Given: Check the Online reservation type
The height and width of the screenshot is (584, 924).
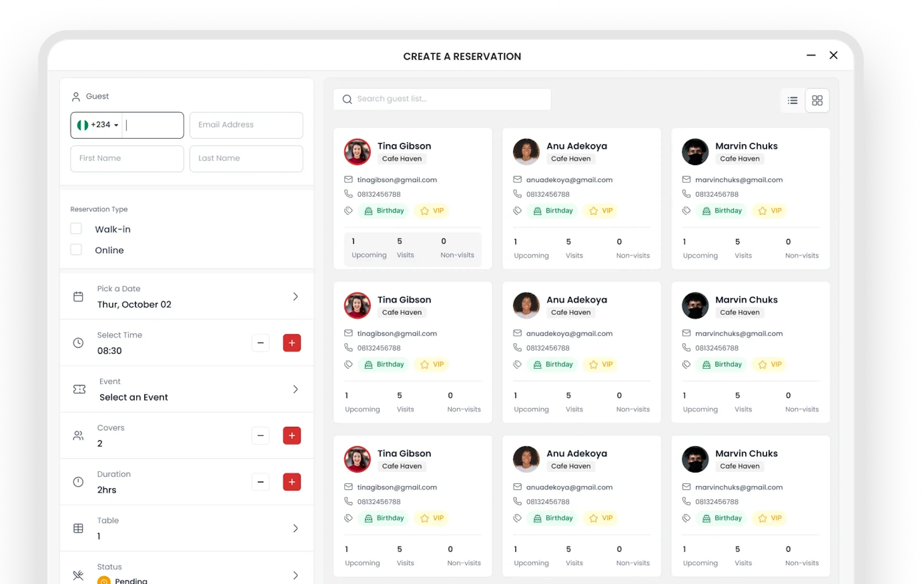Looking at the screenshot, I should tap(76, 250).
